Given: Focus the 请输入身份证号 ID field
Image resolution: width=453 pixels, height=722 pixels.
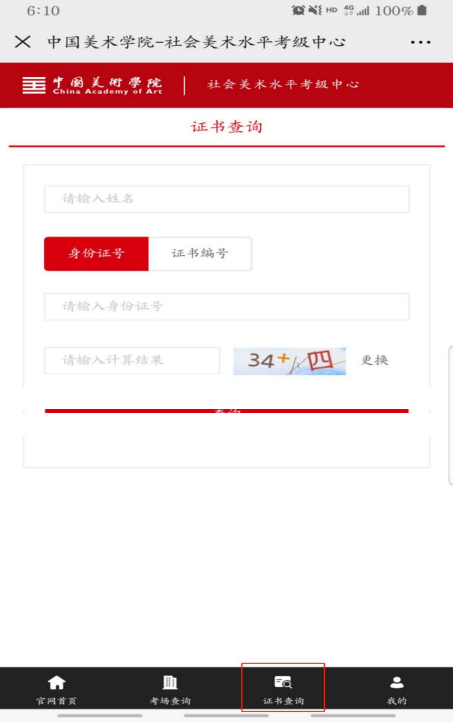Looking at the screenshot, I should click(226, 307).
